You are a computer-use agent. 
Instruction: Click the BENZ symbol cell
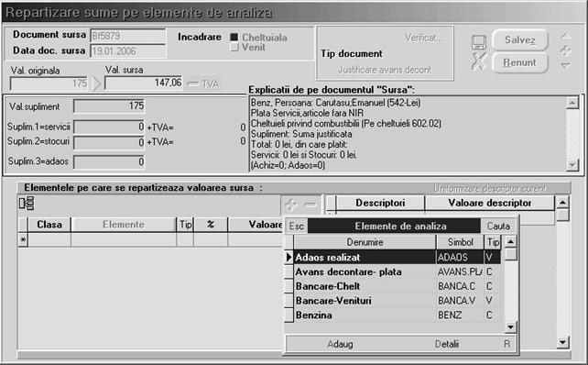click(x=460, y=315)
